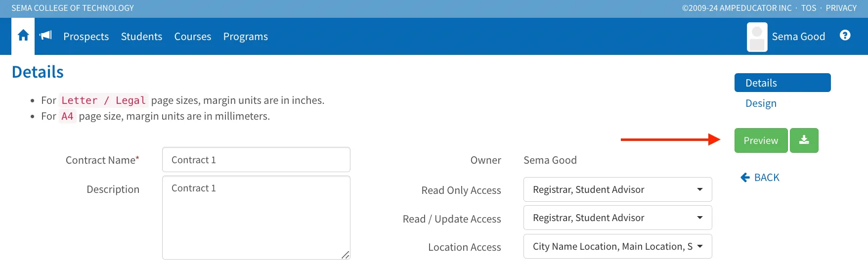This screenshot has height=273, width=868.
Task: Download the contract using the download icon
Action: 804,140
